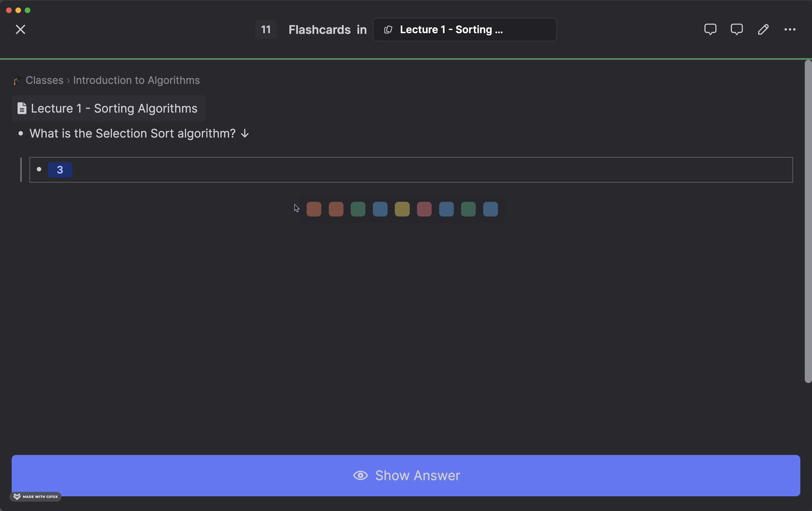Screen dimensions: 812x511
Task: Click the second speech bubble comment icon
Action: 736,29
